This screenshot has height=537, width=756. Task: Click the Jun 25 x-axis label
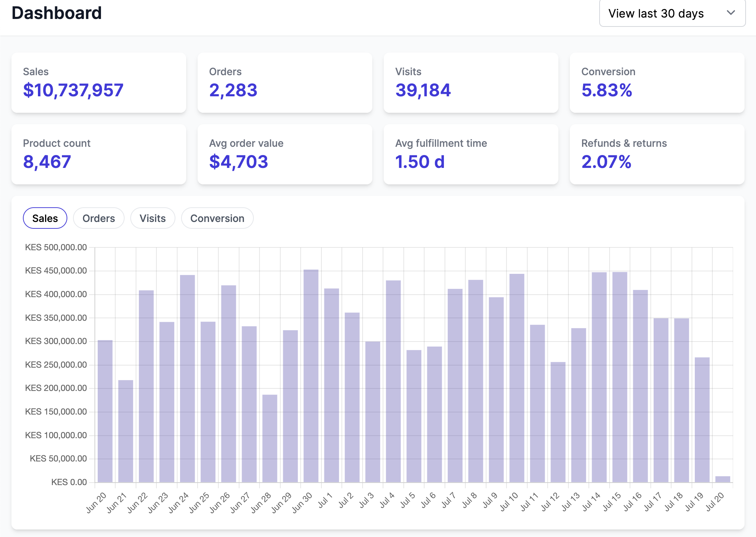(199, 503)
